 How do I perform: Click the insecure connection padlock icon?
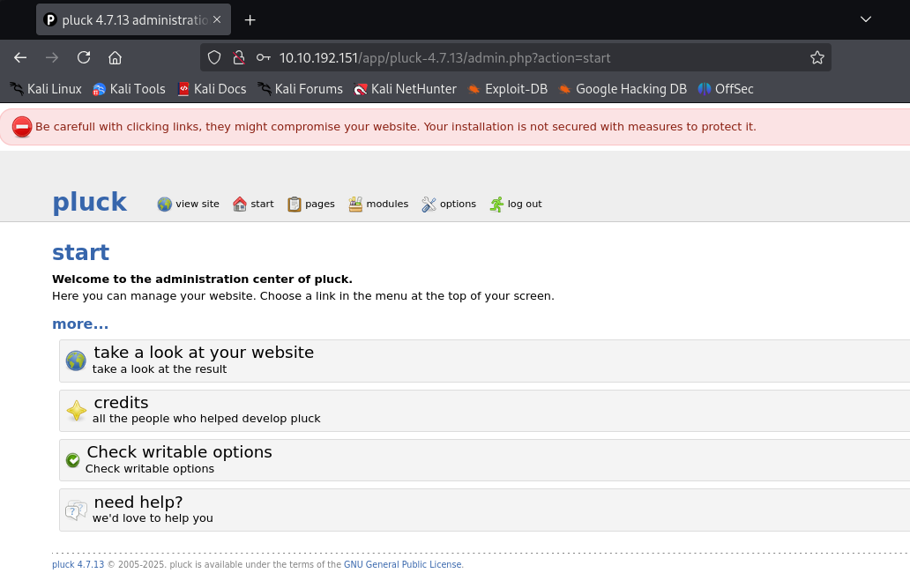[x=239, y=57]
